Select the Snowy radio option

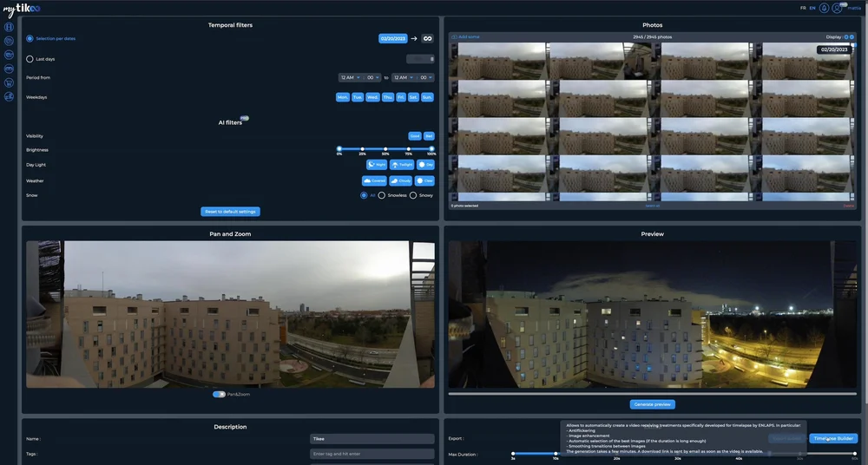413,195
